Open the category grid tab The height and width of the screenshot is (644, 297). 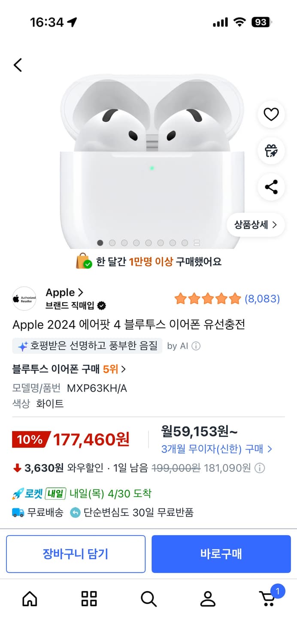(89, 598)
